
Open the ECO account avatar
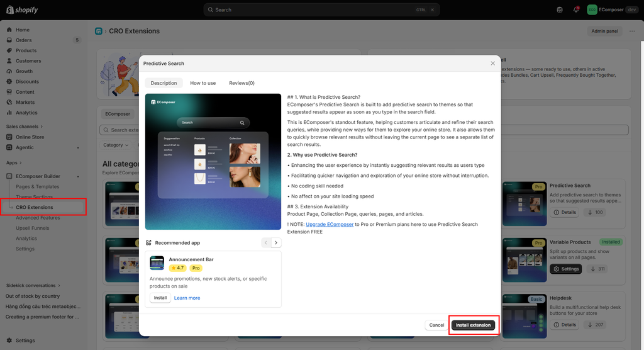592,9
